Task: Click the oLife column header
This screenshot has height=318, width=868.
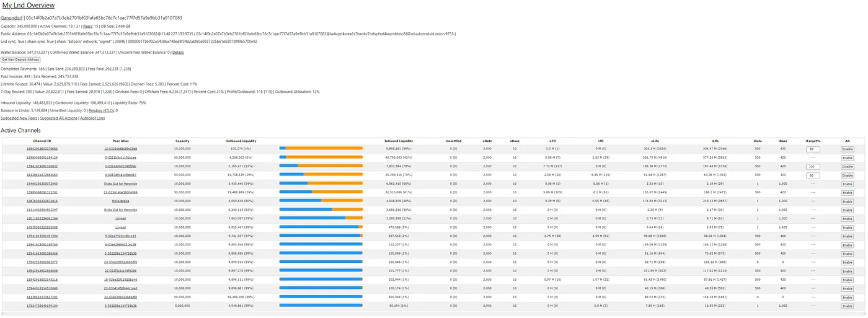Action: click(655, 141)
